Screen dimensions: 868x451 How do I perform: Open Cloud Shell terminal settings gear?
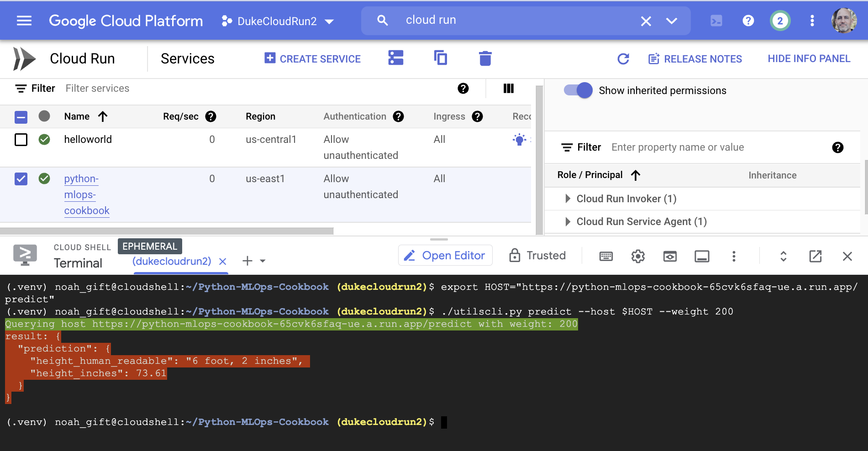[x=638, y=256]
